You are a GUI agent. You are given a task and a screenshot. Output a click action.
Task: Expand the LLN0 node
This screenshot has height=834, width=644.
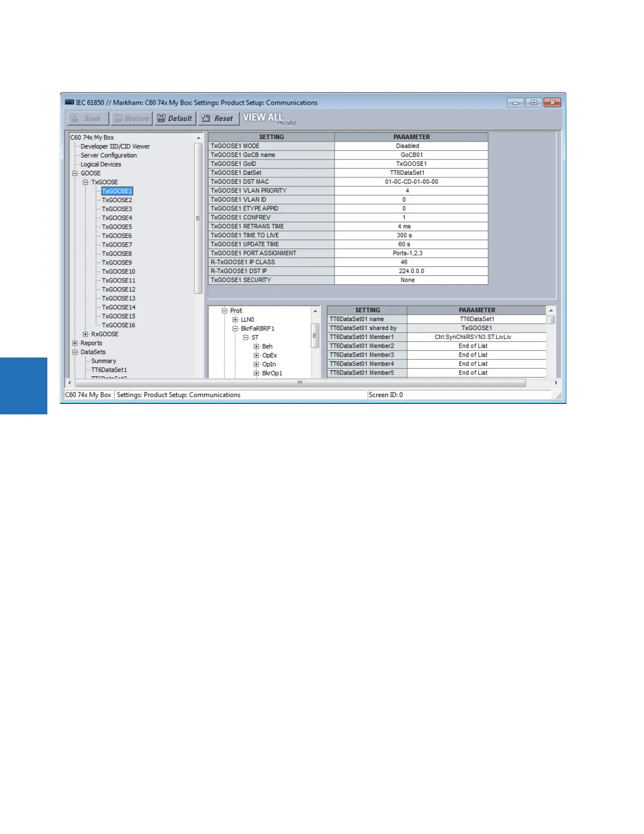[235, 320]
